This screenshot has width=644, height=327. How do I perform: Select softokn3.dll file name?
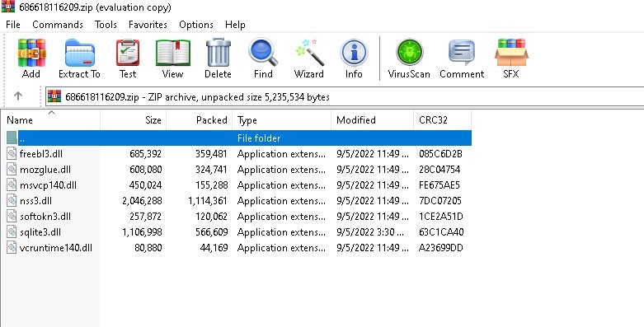click(x=45, y=217)
